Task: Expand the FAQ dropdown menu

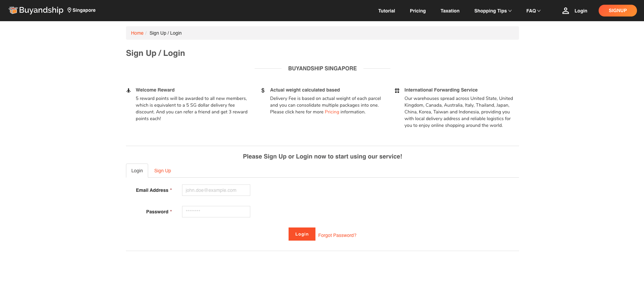Action: point(533,11)
